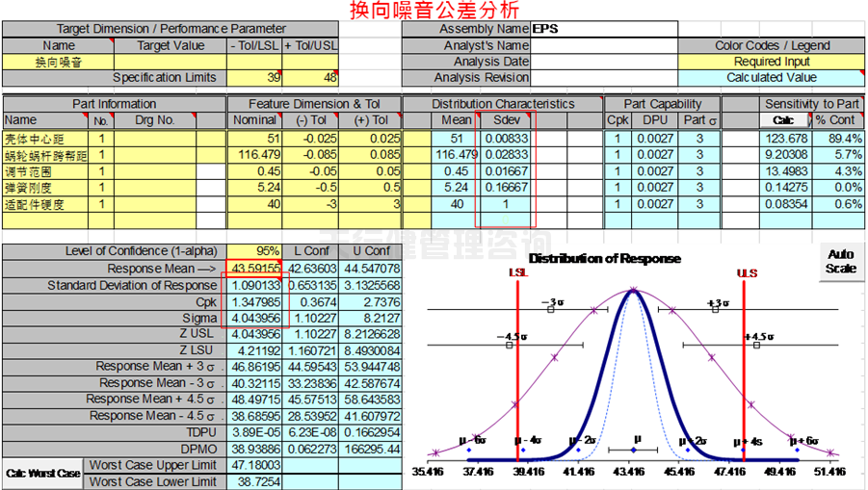Screen dimensions: 868x490
Task: Select the Analysis Date label cell
Action: [x=466, y=62]
